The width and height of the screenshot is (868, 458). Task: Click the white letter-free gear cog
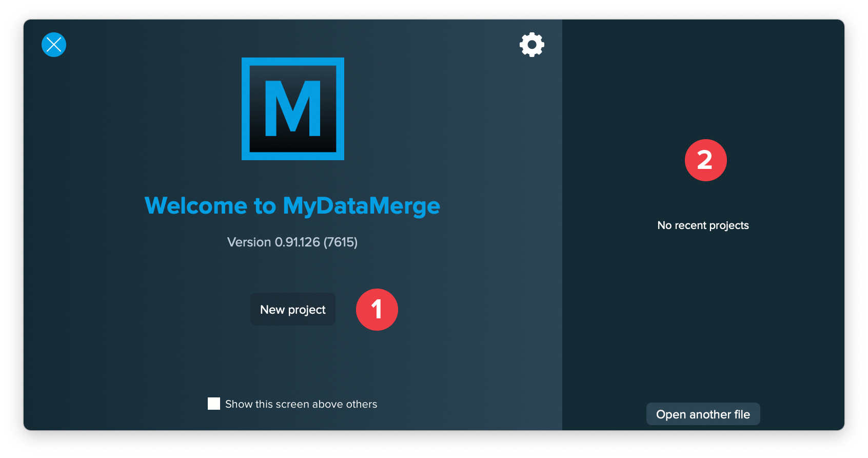531,45
